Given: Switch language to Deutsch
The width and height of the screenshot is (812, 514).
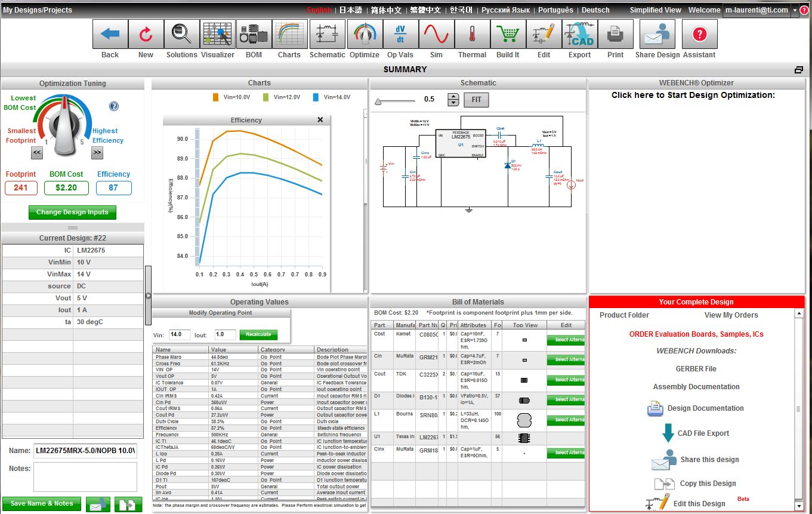Looking at the screenshot, I should click(x=595, y=10).
